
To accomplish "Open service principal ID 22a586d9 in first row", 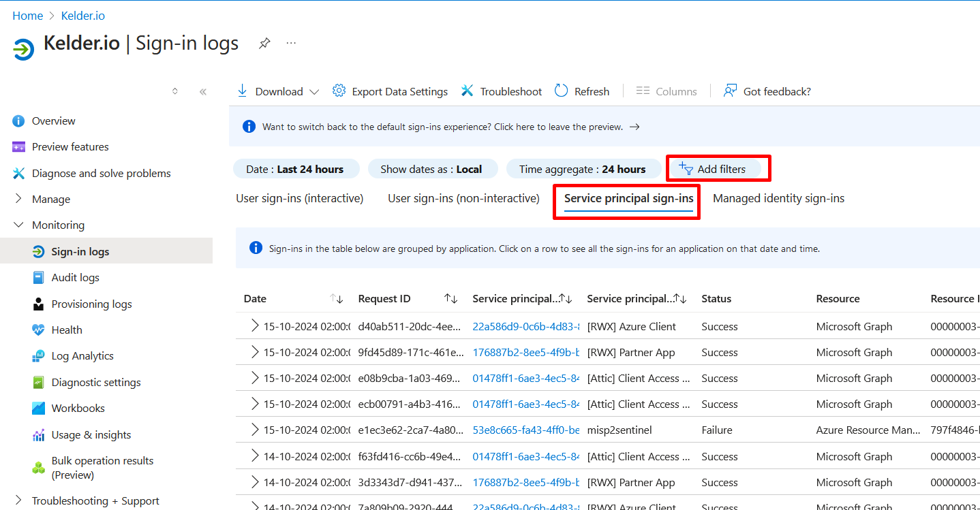I will coord(526,326).
